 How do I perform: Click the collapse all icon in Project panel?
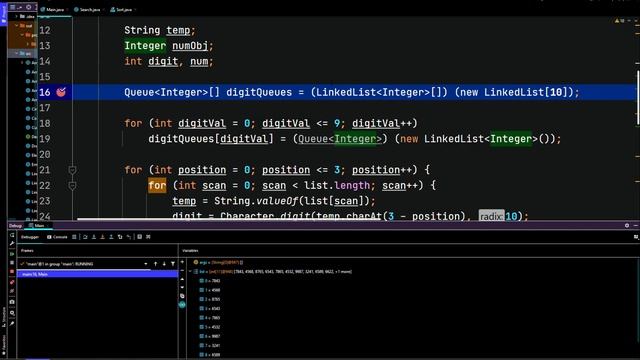click(x=20, y=7)
